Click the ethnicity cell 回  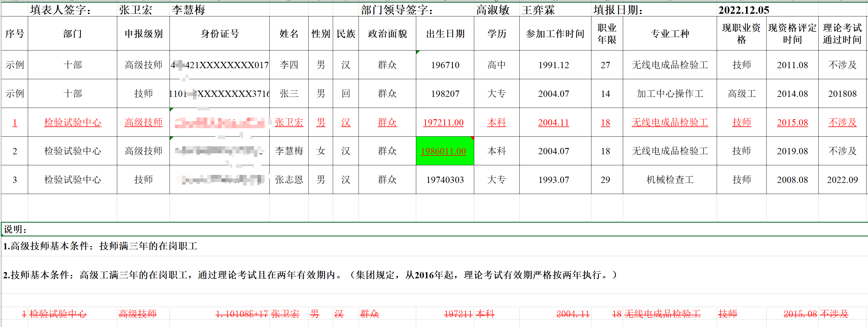click(x=346, y=93)
